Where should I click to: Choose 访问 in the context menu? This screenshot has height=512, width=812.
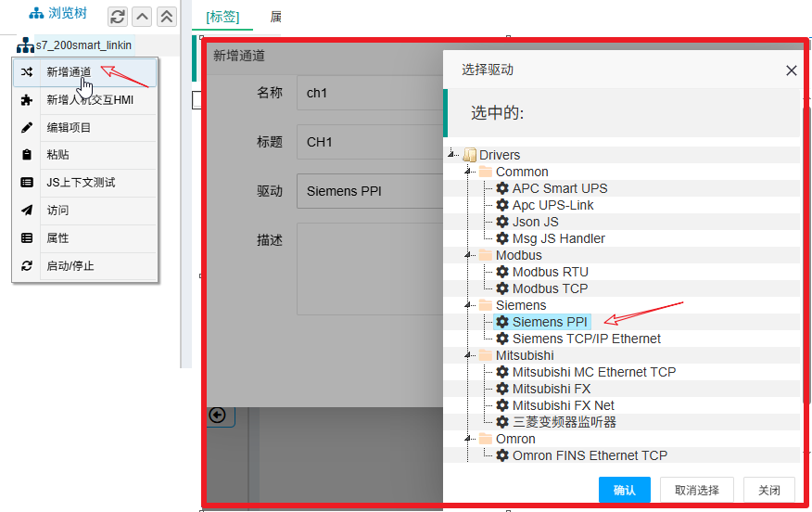[85, 210]
